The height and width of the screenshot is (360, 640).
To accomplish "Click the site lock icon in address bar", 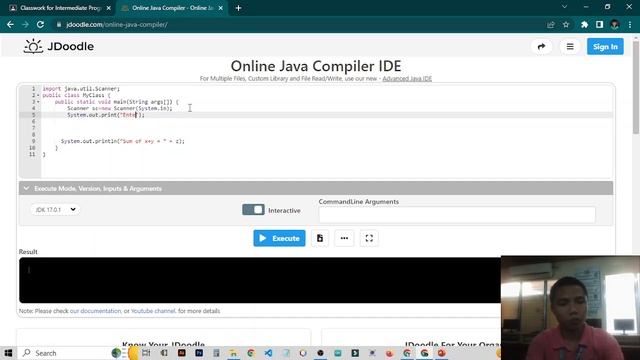I will (x=59, y=24).
